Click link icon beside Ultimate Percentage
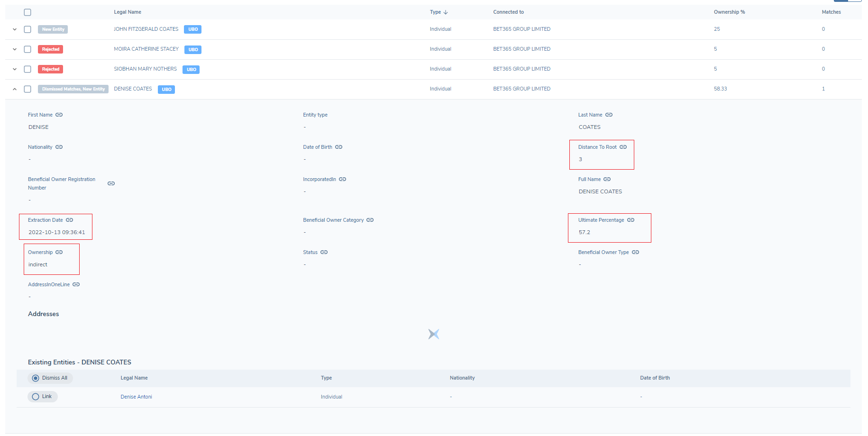 click(630, 220)
